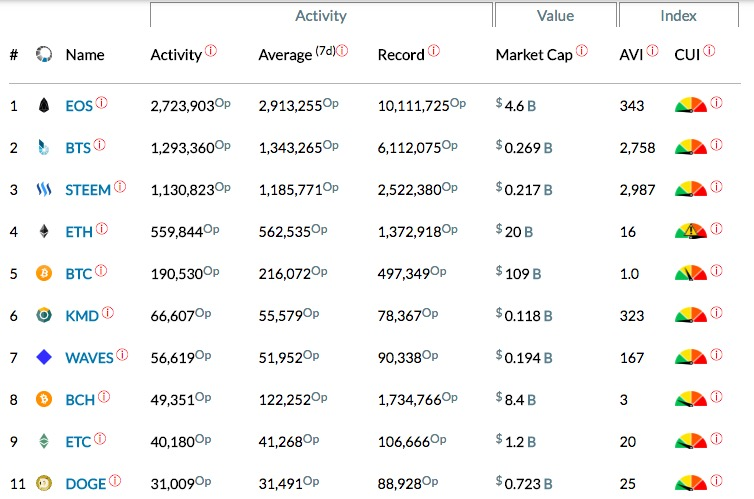Open info icon next to Average (7d) header
This screenshot has height=499, width=754.
[342, 50]
